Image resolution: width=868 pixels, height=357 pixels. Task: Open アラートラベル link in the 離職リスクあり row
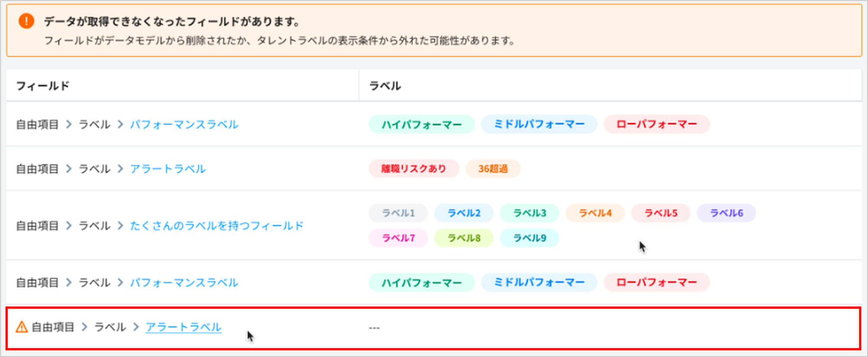(168, 169)
